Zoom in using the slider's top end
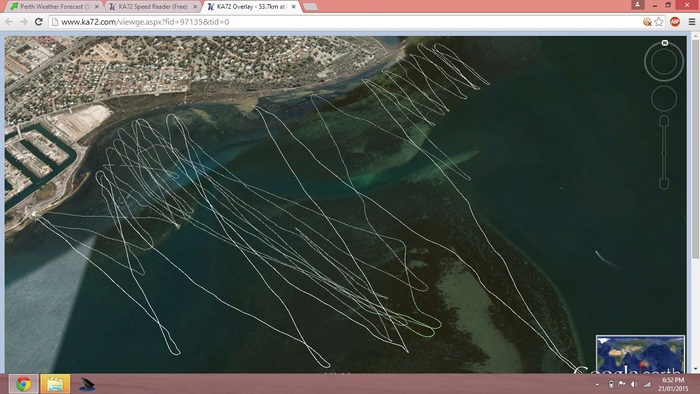700x394 pixels. point(664,121)
